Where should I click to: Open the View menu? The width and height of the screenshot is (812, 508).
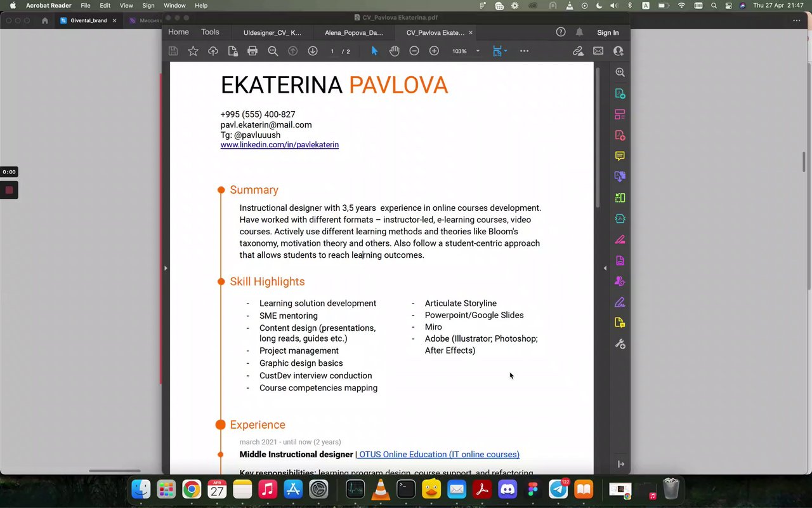pos(126,5)
